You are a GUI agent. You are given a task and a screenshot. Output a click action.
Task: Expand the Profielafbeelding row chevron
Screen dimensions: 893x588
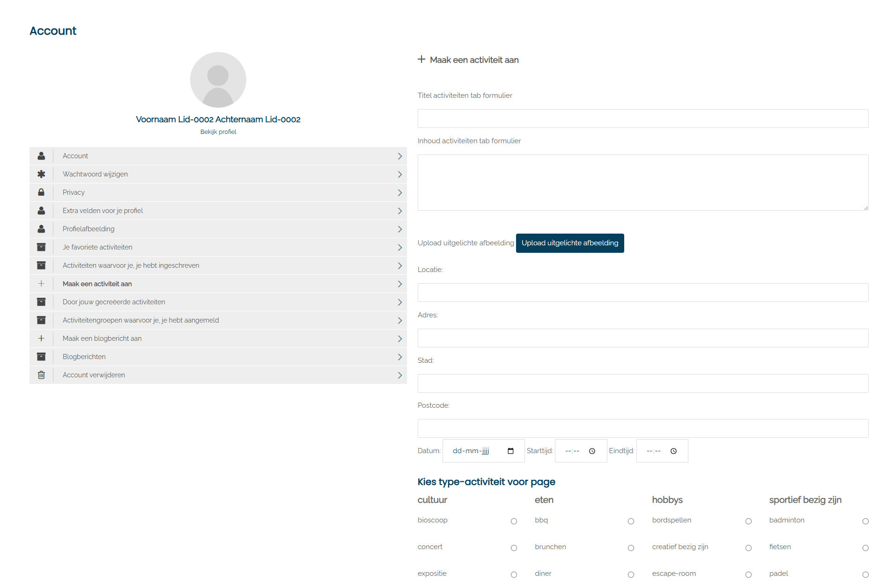399,229
